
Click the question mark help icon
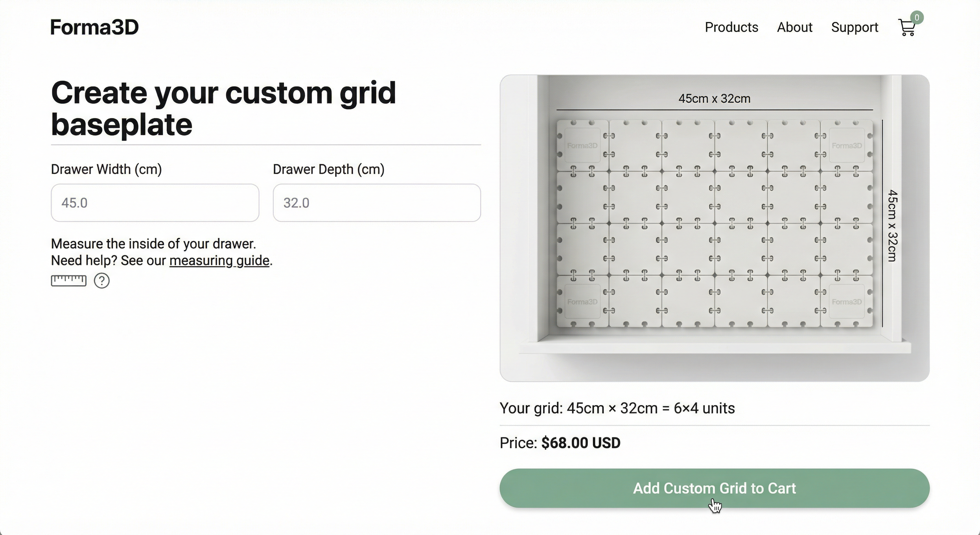(x=102, y=281)
